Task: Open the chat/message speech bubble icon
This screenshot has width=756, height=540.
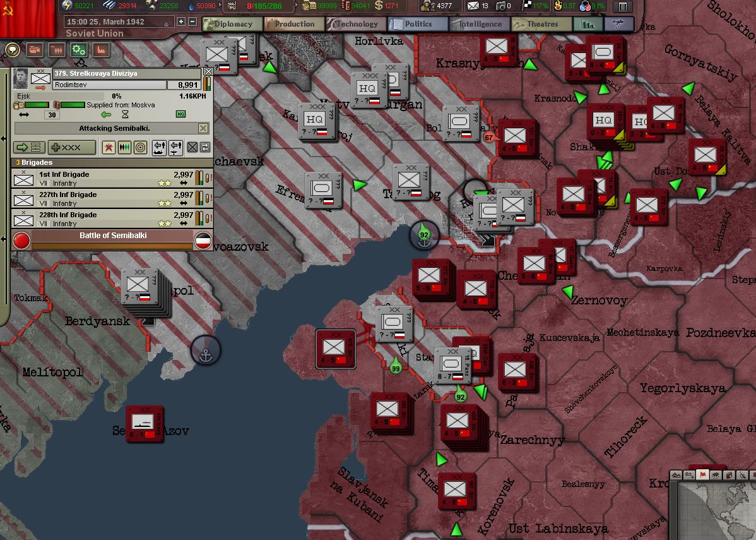Action: [13, 50]
